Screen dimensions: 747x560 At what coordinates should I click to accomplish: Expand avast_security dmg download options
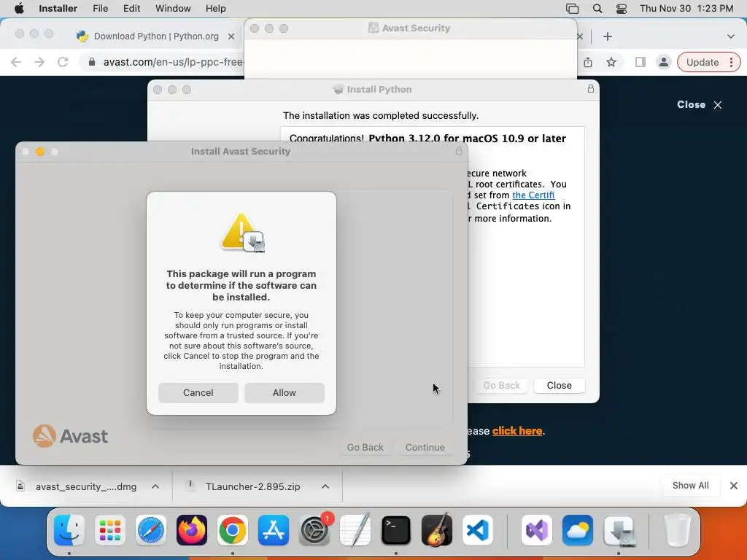(x=155, y=486)
